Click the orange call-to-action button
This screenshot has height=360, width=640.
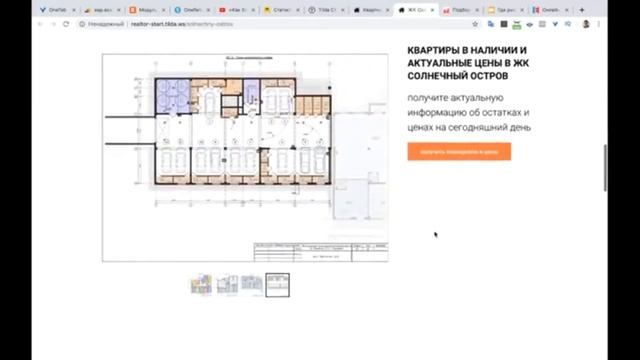click(x=459, y=151)
